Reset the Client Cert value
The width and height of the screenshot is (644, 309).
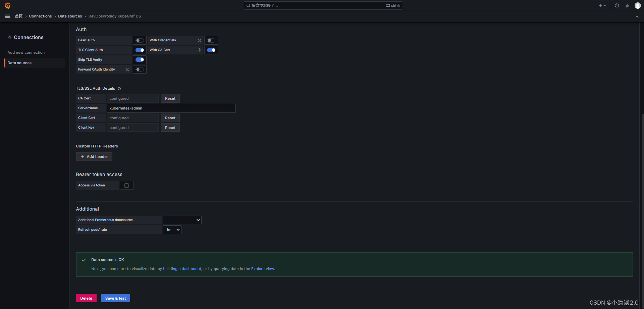(x=170, y=118)
